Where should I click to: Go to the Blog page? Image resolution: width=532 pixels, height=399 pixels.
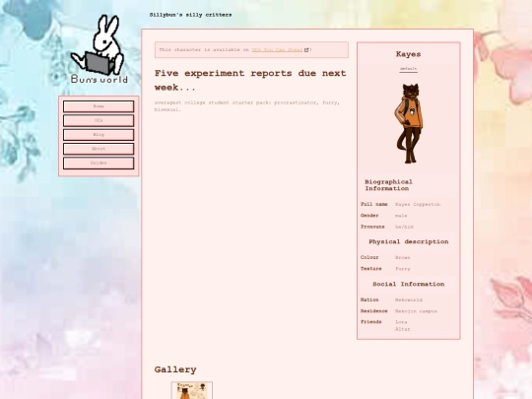pos(99,135)
